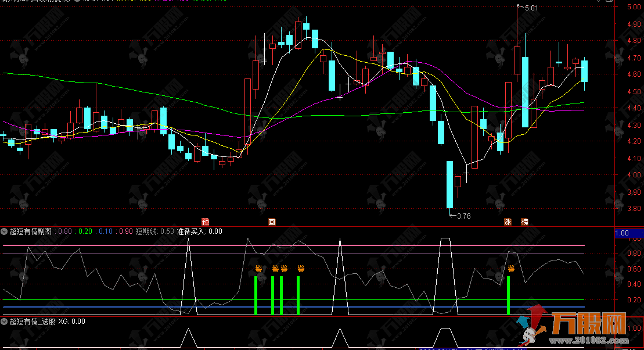Click the XG: 0.00 value label

click(x=71, y=321)
